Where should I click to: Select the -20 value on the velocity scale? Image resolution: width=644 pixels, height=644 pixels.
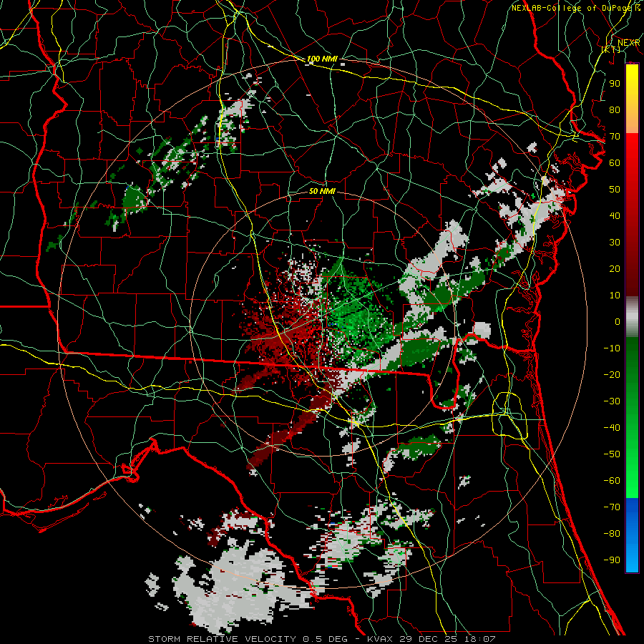pos(612,374)
